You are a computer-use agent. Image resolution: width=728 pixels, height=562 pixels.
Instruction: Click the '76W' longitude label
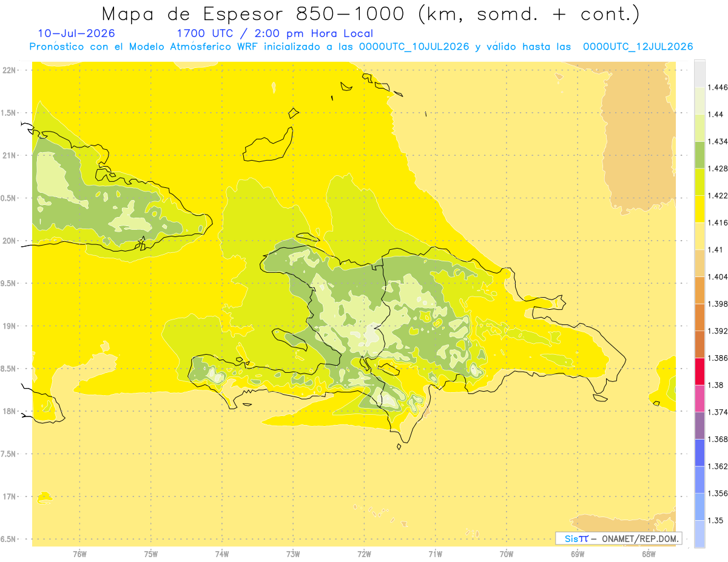(79, 554)
